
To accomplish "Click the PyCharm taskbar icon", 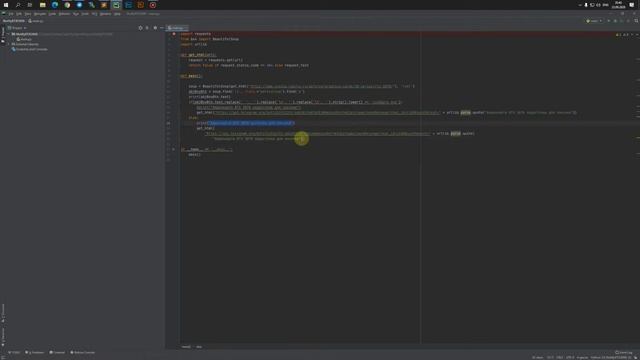I will pyautogui.click(x=116, y=5).
